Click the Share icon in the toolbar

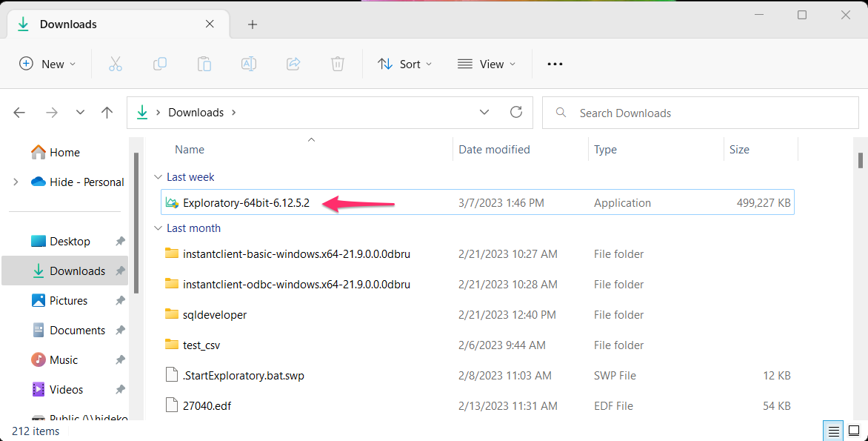293,64
